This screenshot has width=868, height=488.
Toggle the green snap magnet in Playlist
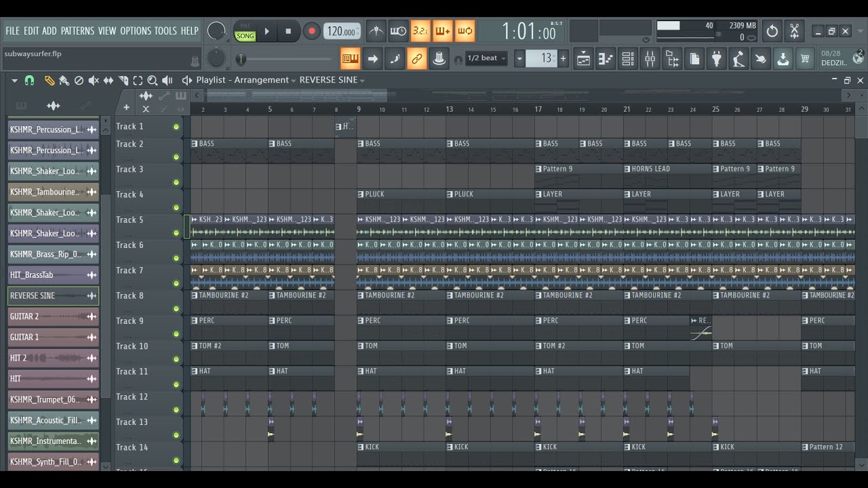click(29, 81)
